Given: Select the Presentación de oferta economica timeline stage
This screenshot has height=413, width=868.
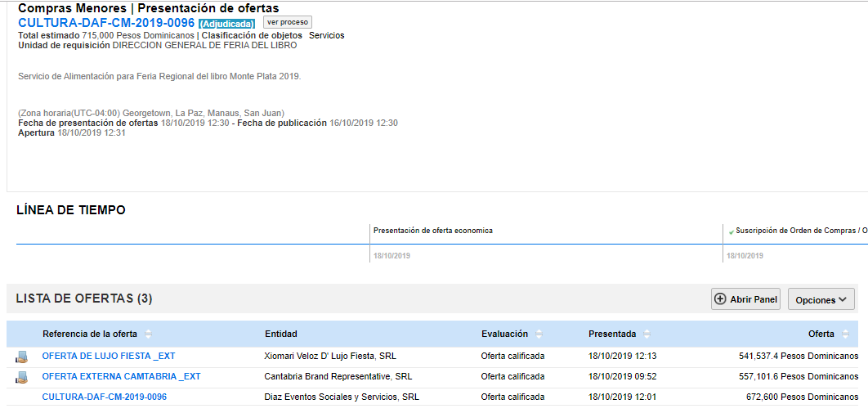Looking at the screenshot, I should tap(433, 231).
